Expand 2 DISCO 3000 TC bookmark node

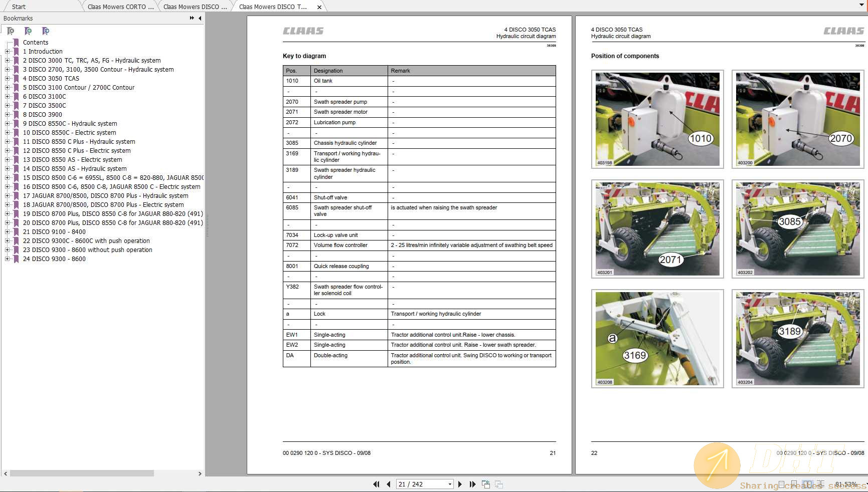(x=7, y=61)
